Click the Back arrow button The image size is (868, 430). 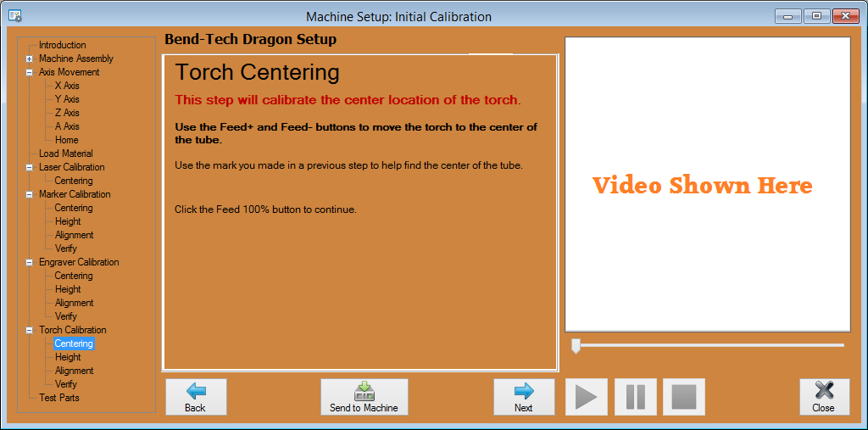pos(196,397)
